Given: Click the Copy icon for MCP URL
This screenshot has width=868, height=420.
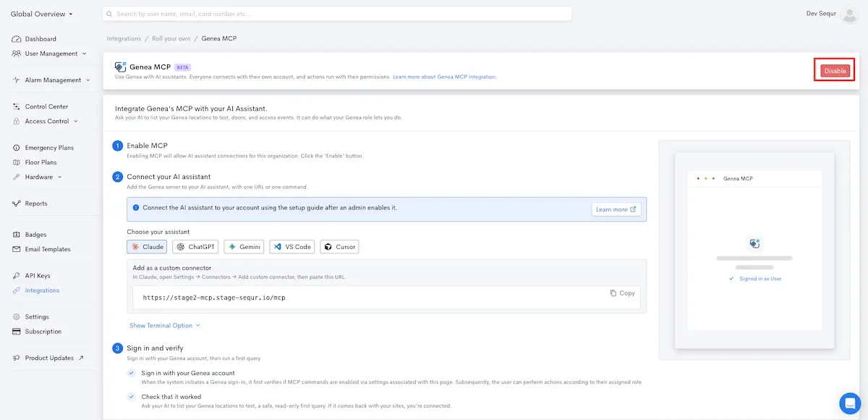Looking at the screenshot, I should [613, 293].
